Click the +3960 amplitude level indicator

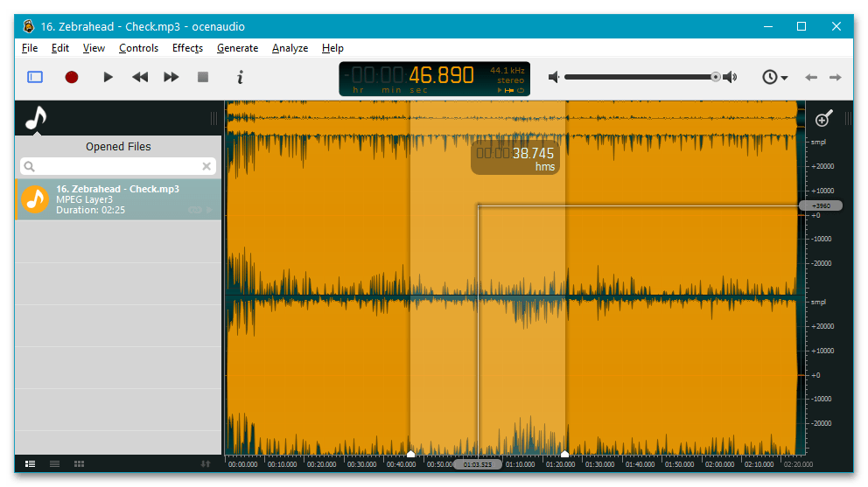tap(821, 205)
